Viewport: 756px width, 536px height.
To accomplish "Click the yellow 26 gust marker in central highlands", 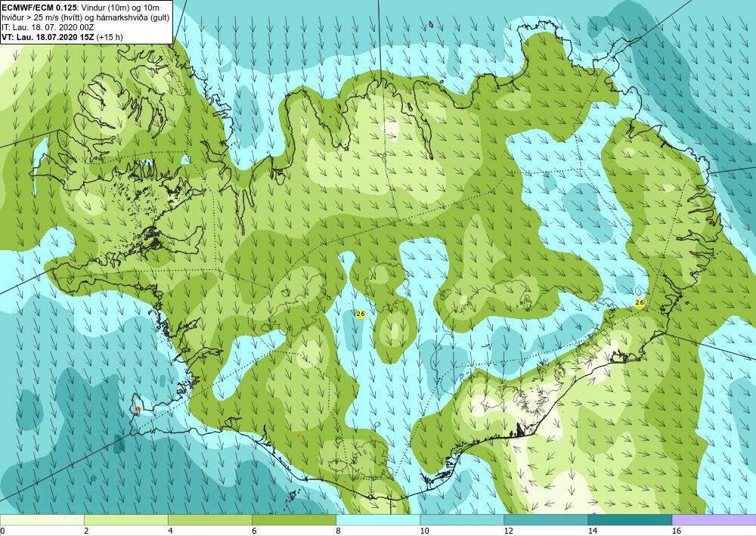I will [x=360, y=314].
